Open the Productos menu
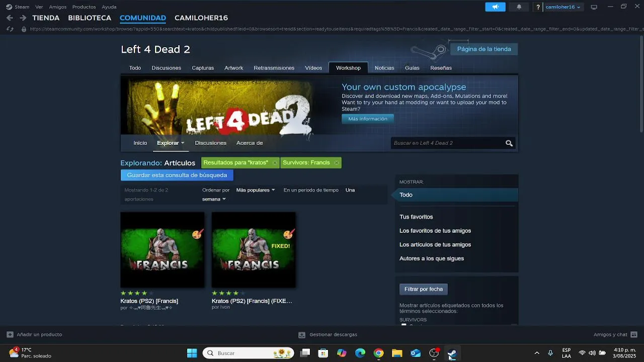 (84, 7)
